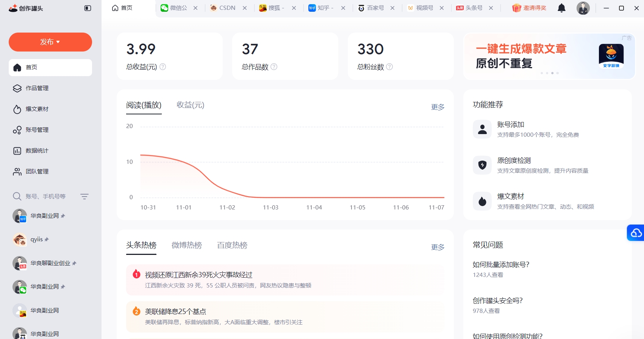Viewport: 644px width, 339px height.
Task: Open FAQ 创作罐头安全吗?
Action: pos(497,301)
